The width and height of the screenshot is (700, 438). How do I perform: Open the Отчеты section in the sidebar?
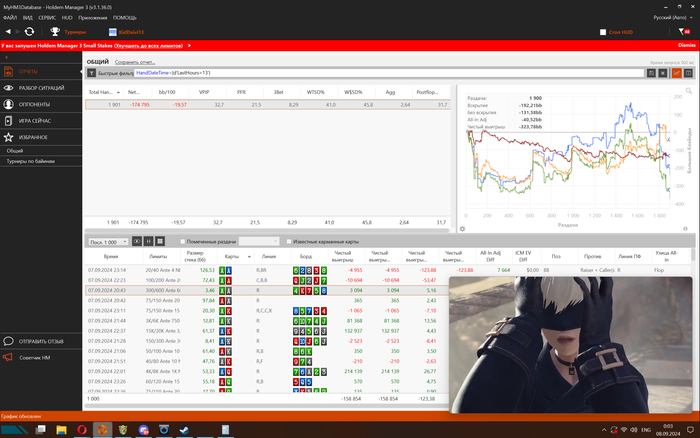[x=41, y=71]
